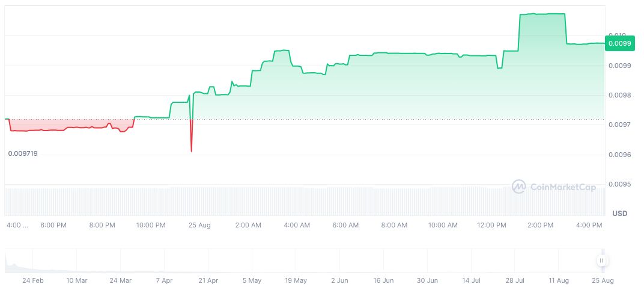The height and width of the screenshot is (287, 644).
Task: Click 2 Jun in the range navigator
Action: coord(339,280)
